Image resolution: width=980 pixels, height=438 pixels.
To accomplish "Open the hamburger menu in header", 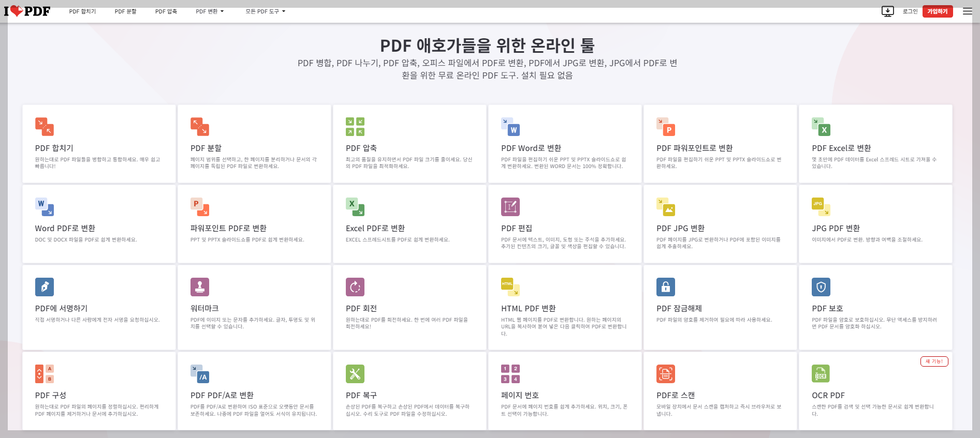I will pyautogui.click(x=968, y=11).
